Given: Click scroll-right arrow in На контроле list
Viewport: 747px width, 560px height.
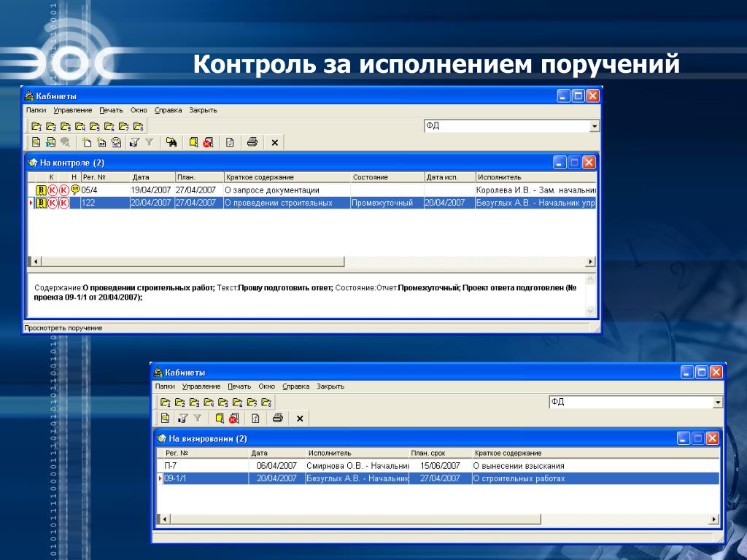Looking at the screenshot, I should tap(591, 262).
